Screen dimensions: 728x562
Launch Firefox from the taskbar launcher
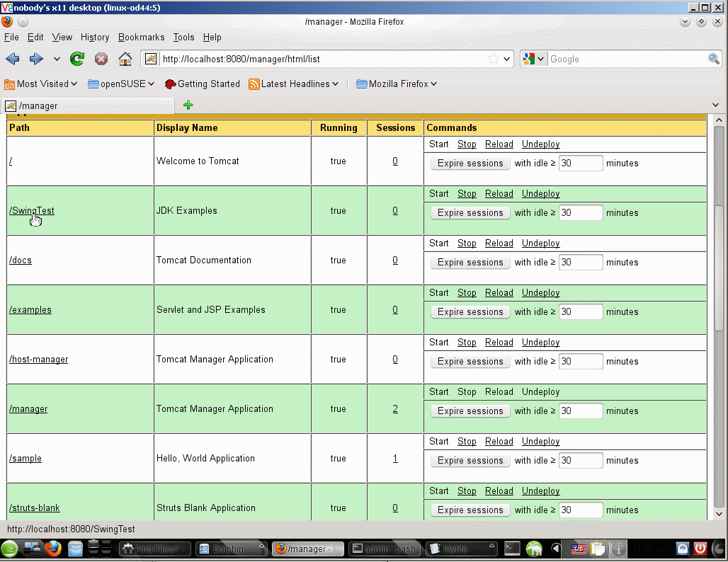point(53,549)
